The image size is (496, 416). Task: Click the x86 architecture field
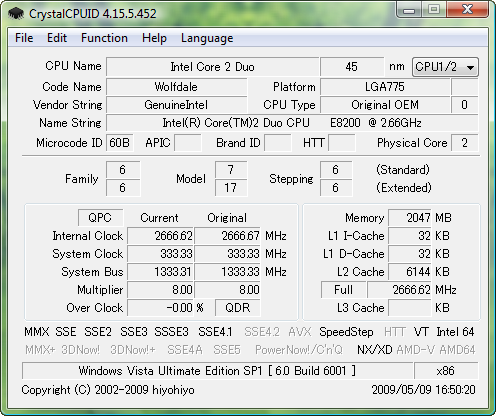point(446,371)
